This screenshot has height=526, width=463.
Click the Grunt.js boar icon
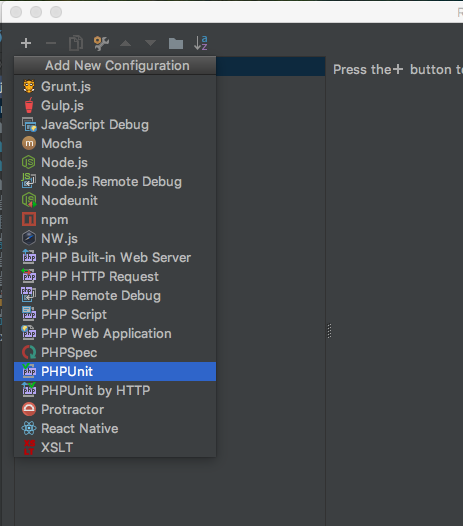29,86
